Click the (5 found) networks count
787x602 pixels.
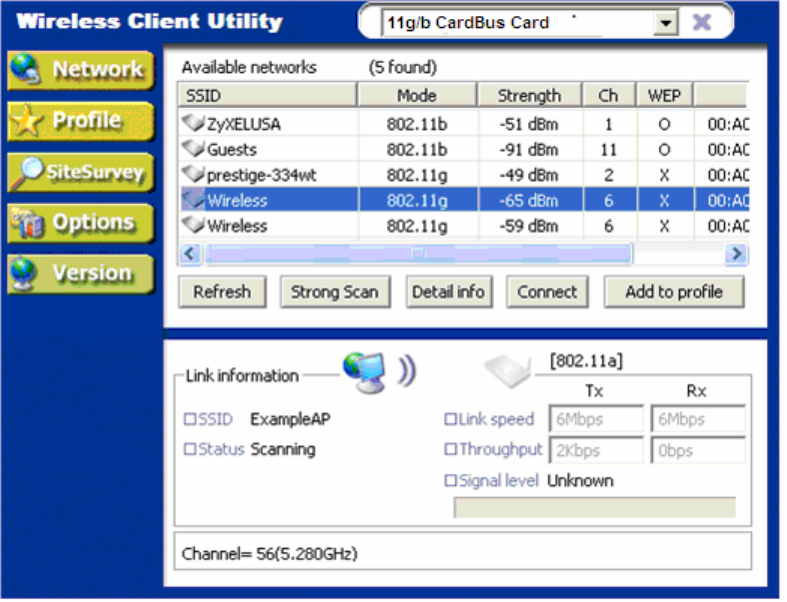coord(403,67)
